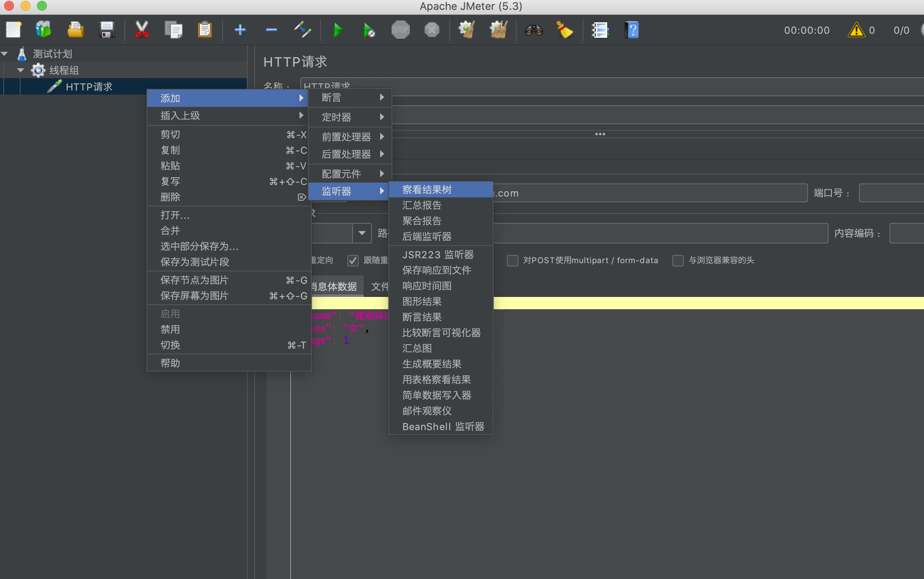Choose 响应时间图 listener
The image size is (924, 579).
441,286
